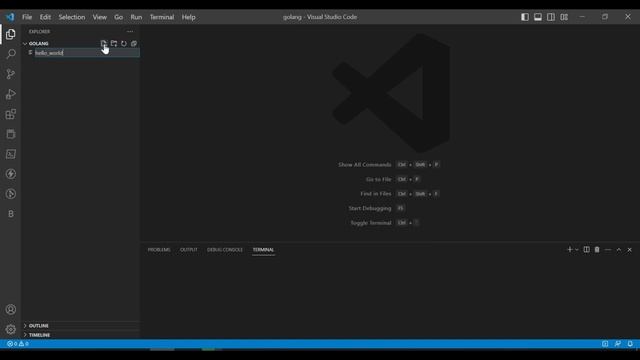
Task: Open the Manage gear icon
Action: [x=11, y=329]
